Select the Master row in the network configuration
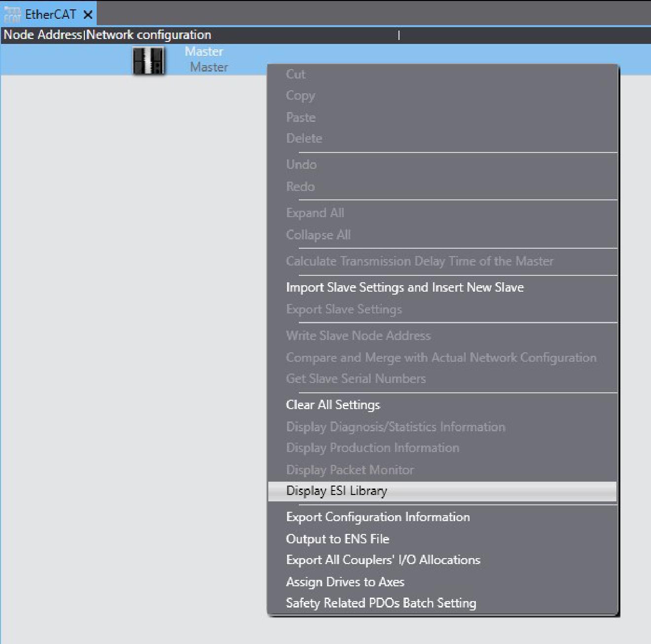 (207, 59)
